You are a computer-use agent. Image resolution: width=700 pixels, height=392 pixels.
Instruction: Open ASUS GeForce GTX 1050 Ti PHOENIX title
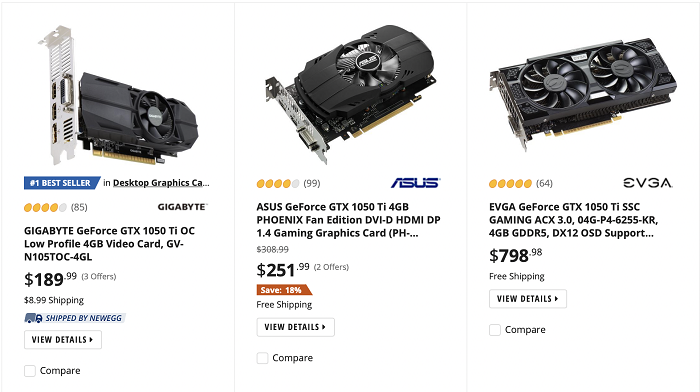coord(348,220)
